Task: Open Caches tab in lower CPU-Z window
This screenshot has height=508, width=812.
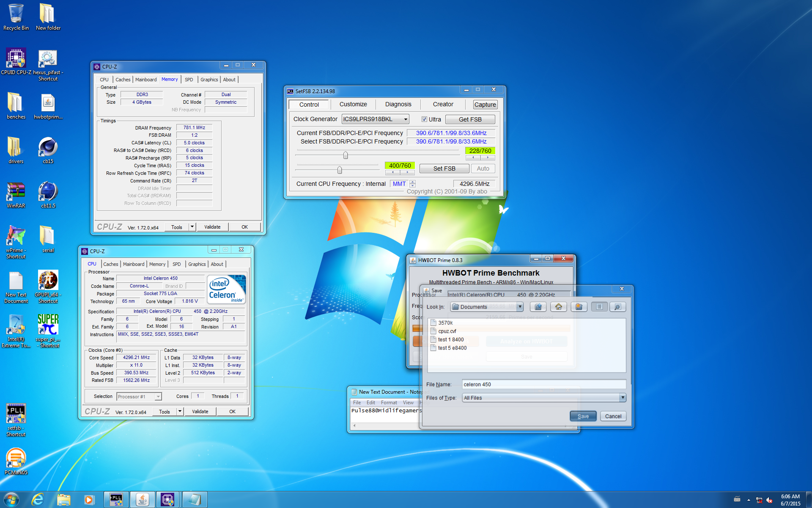Action: (111, 264)
